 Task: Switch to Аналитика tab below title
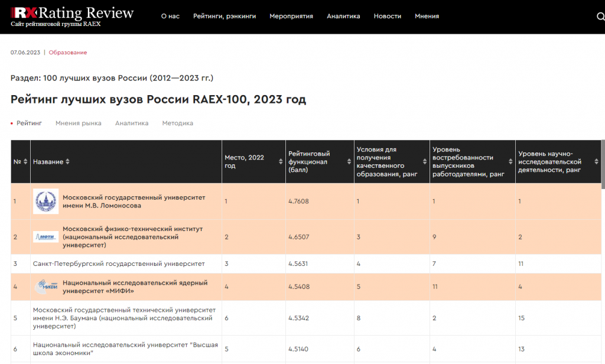pyautogui.click(x=132, y=123)
